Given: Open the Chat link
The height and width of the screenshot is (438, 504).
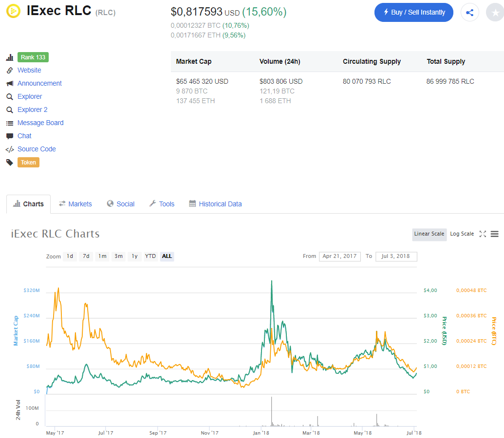Looking at the screenshot, I should [x=24, y=136].
